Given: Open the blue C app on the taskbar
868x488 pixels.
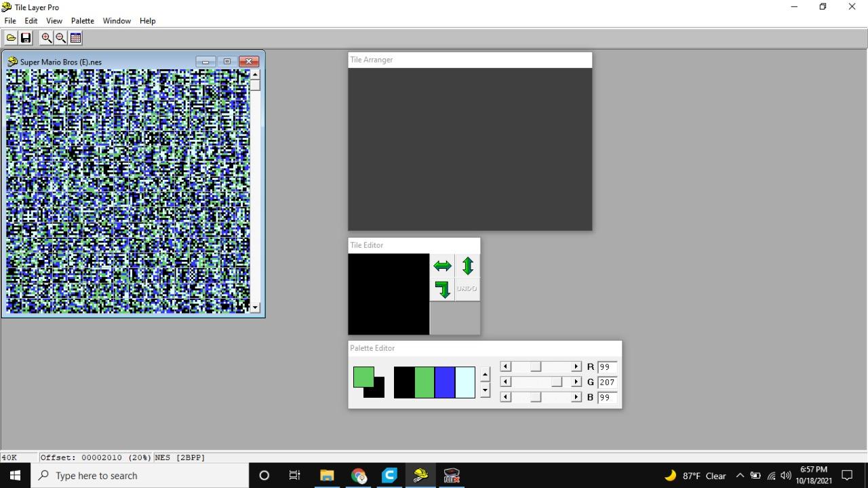Looking at the screenshot, I should tap(389, 475).
